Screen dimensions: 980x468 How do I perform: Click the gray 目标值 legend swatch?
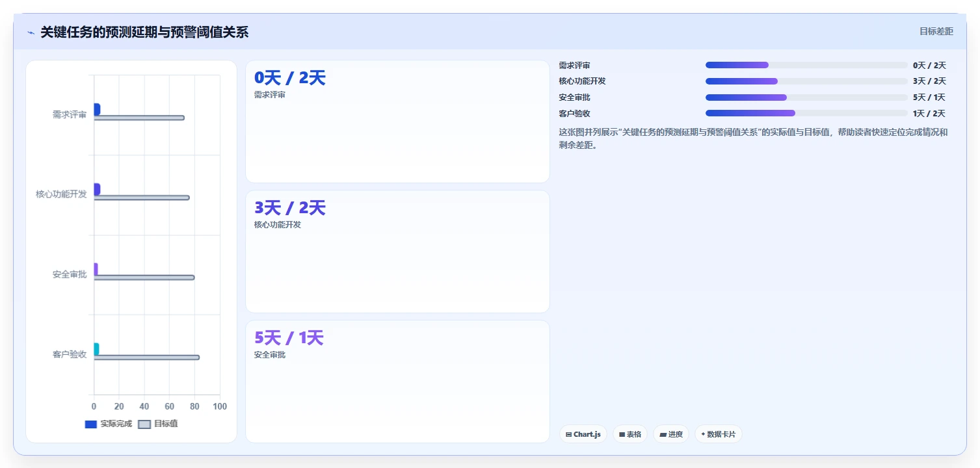click(x=144, y=424)
